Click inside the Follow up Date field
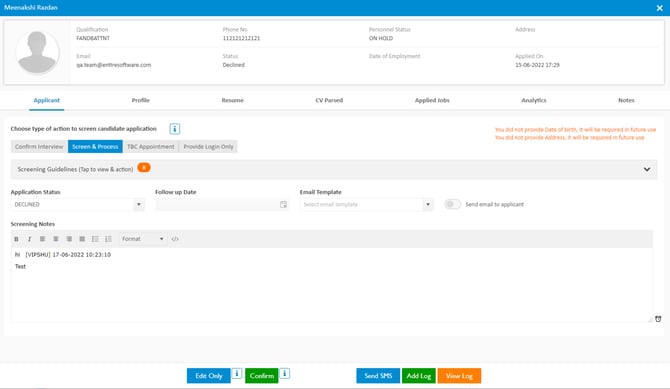This screenshot has width=670, height=389. point(217,204)
